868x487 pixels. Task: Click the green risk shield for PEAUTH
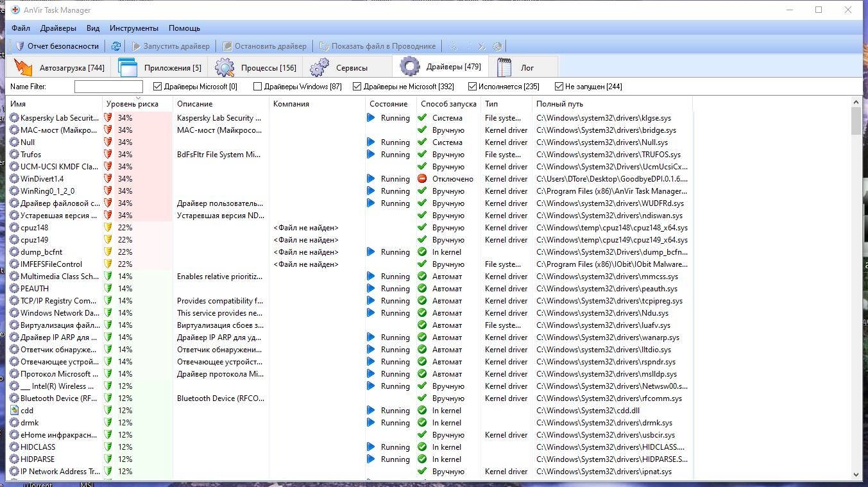coord(108,289)
